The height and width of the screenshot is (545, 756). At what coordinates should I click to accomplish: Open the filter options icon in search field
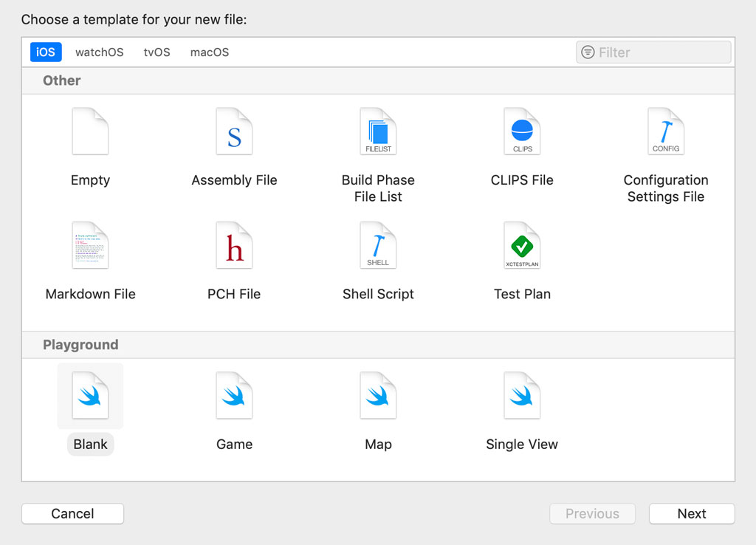(588, 52)
